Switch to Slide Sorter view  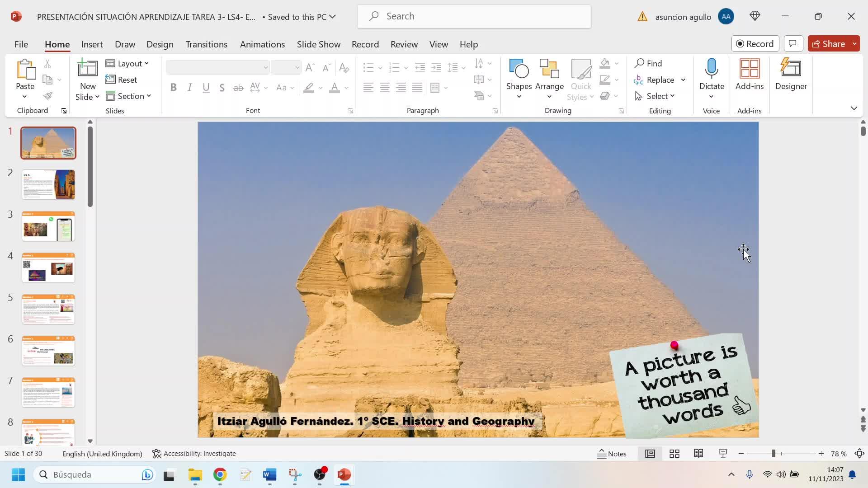coord(674,454)
